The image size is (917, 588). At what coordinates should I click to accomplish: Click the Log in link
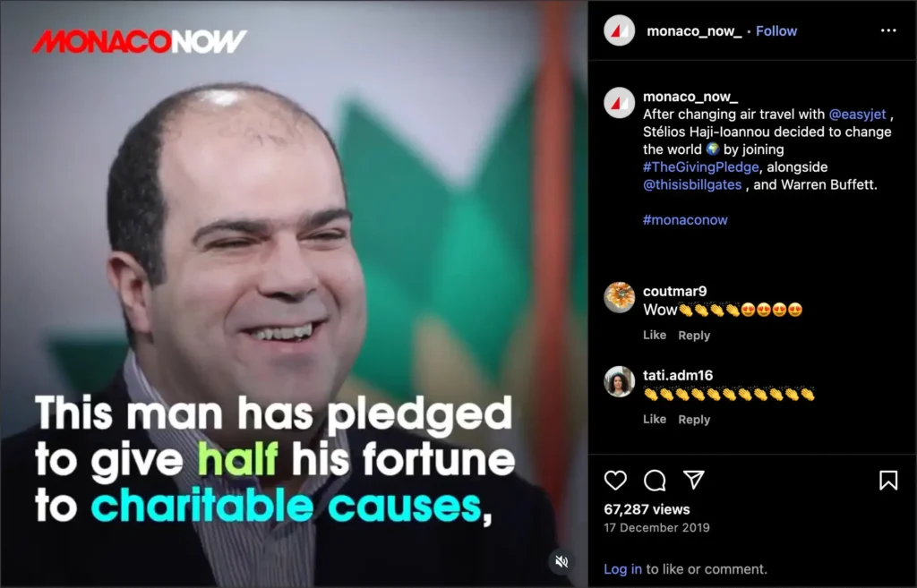click(623, 569)
